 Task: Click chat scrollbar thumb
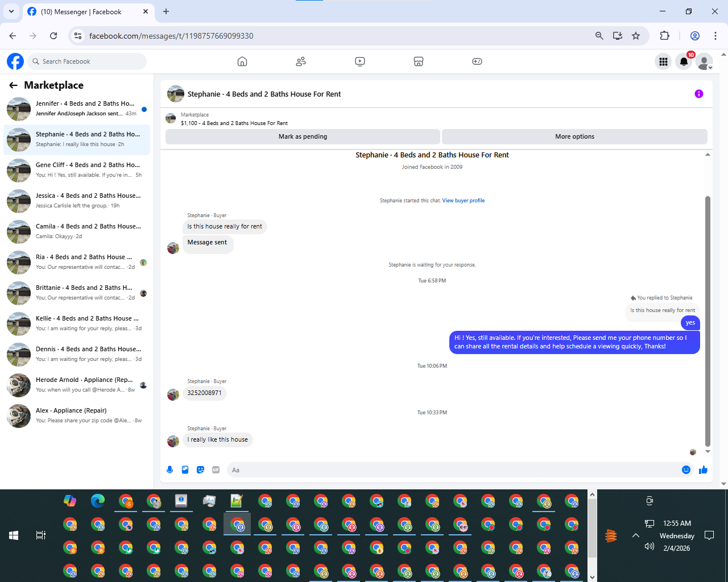coord(708,321)
